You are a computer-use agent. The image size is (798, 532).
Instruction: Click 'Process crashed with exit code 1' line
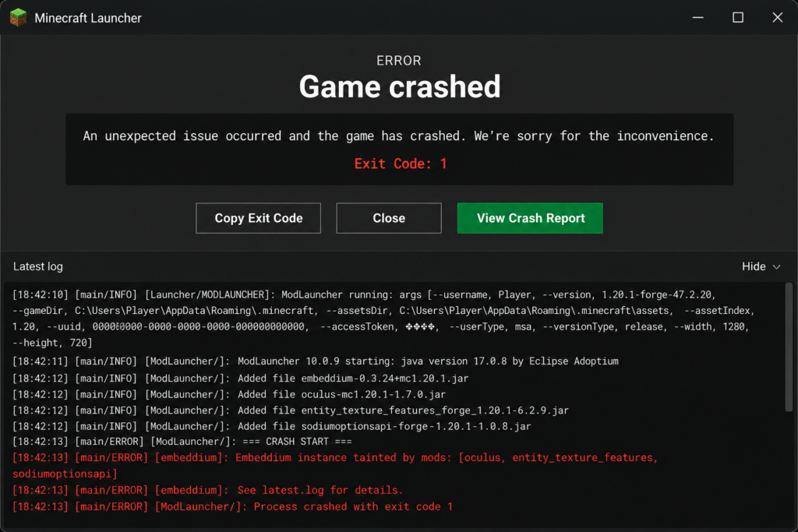pyautogui.click(x=232, y=506)
